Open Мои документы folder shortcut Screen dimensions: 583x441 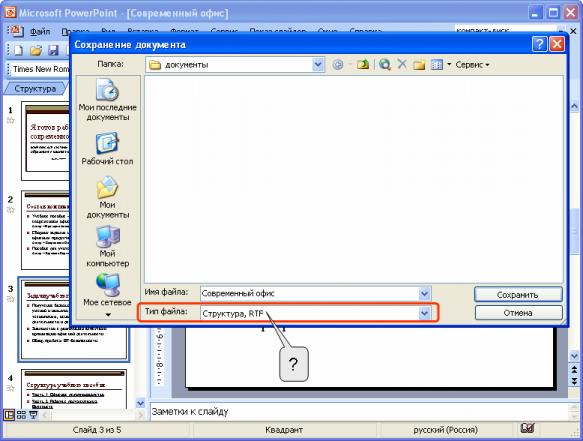107,197
